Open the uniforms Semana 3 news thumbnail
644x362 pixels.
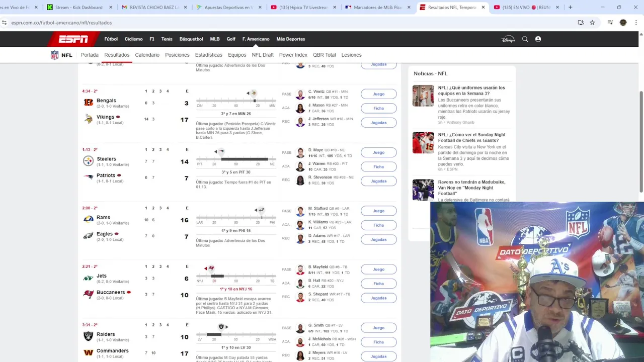(x=423, y=96)
